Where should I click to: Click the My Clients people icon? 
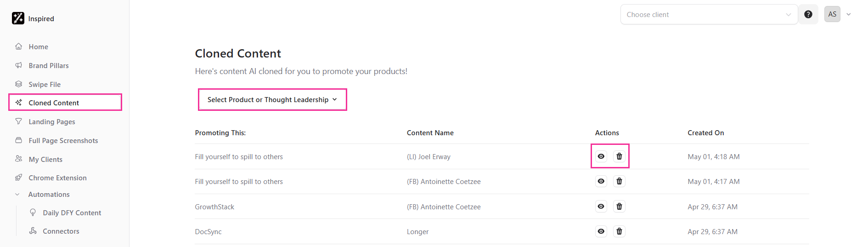pyautogui.click(x=19, y=159)
